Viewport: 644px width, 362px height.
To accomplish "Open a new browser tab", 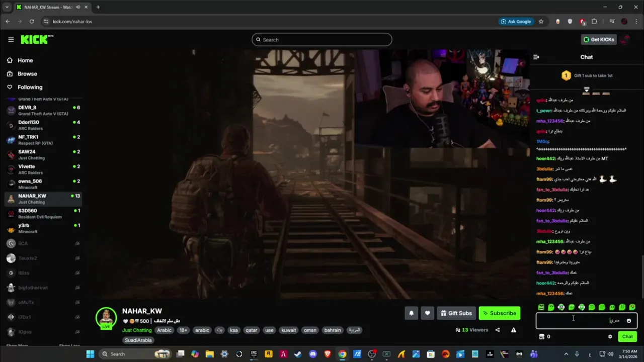I will pyautogui.click(x=98, y=7).
